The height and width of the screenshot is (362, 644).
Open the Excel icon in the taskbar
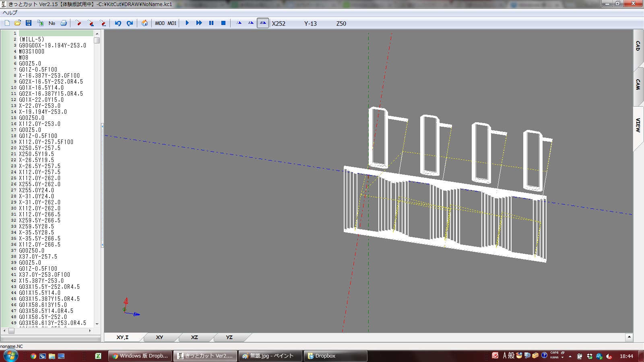click(98, 356)
